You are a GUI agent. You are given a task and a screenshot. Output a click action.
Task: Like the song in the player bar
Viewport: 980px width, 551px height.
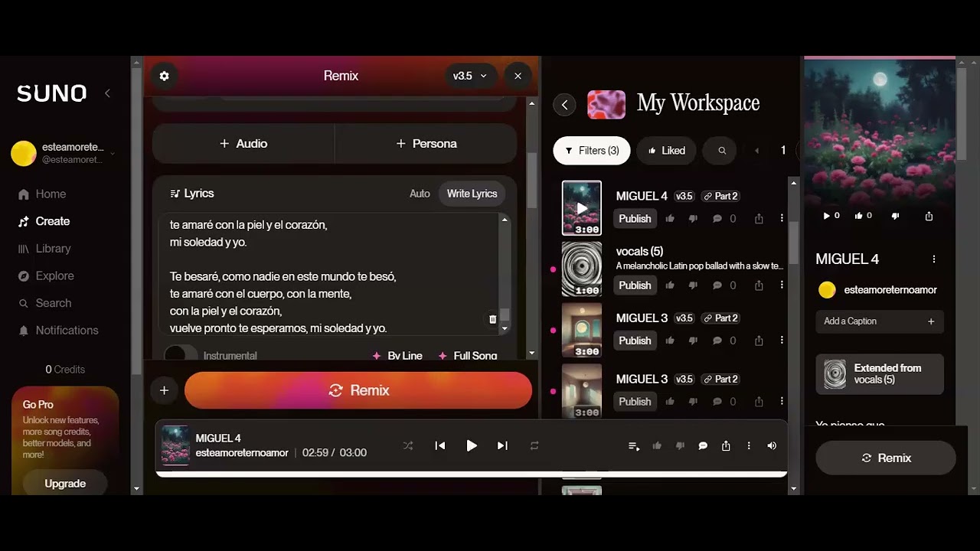[x=657, y=445]
